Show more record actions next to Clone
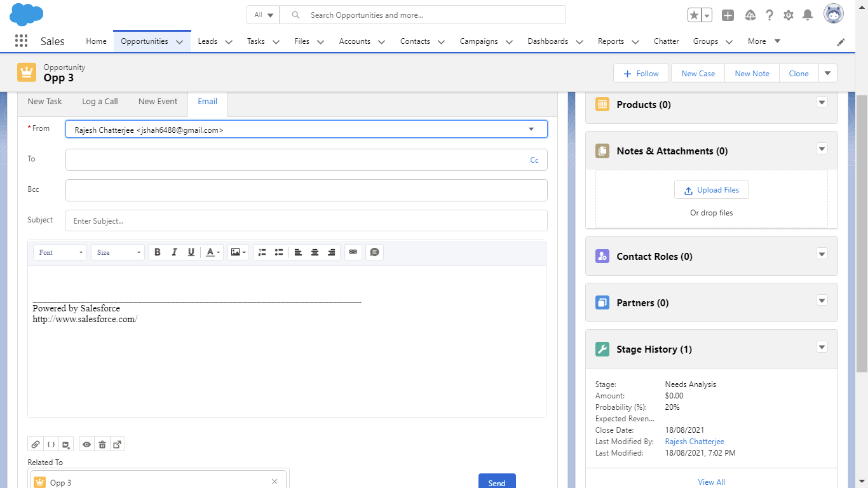The image size is (868, 488). (x=827, y=73)
